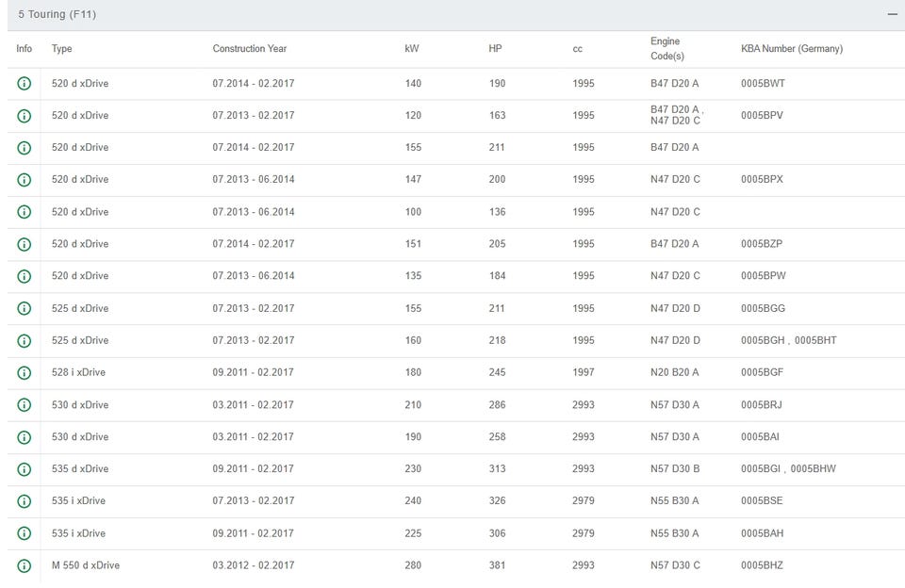Click KBA number 0005BHZ

tap(762, 565)
